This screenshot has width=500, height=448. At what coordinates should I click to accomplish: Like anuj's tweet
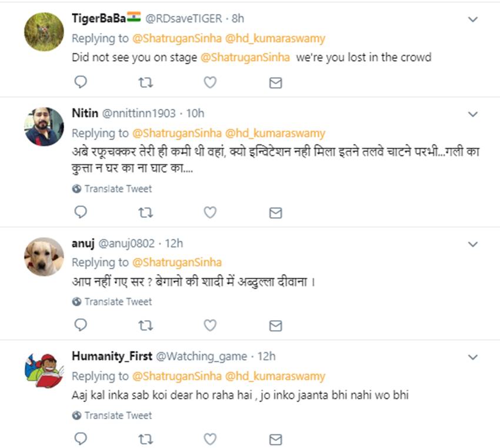tap(210, 326)
